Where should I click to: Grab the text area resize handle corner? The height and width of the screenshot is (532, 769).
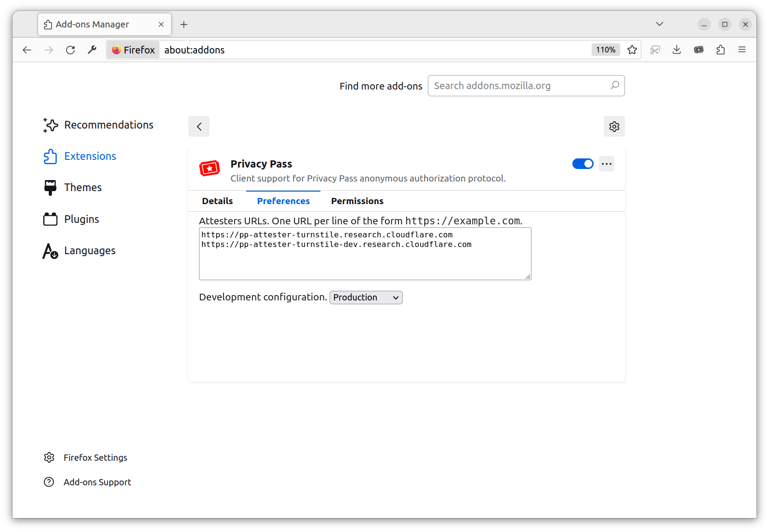coord(528,277)
